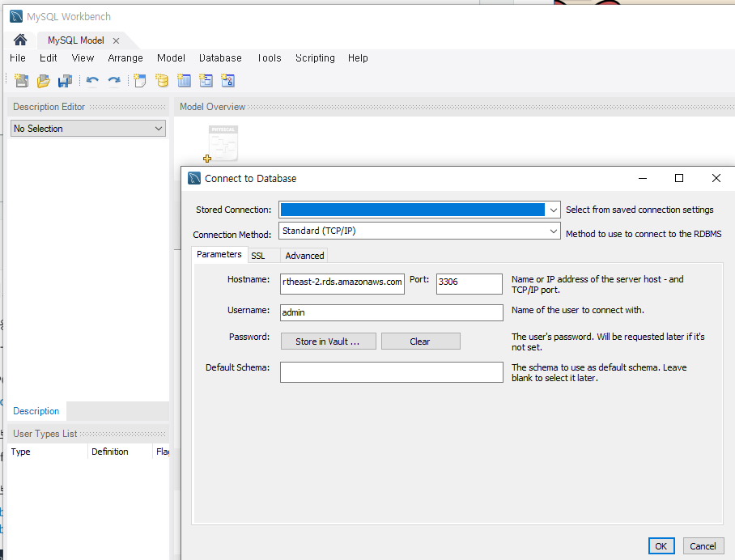
Task: Open the Arrange menu
Action: pyautogui.click(x=125, y=58)
